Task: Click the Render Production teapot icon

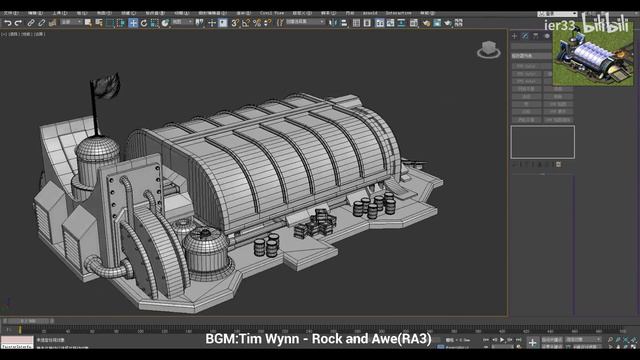Action: [x=448, y=23]
